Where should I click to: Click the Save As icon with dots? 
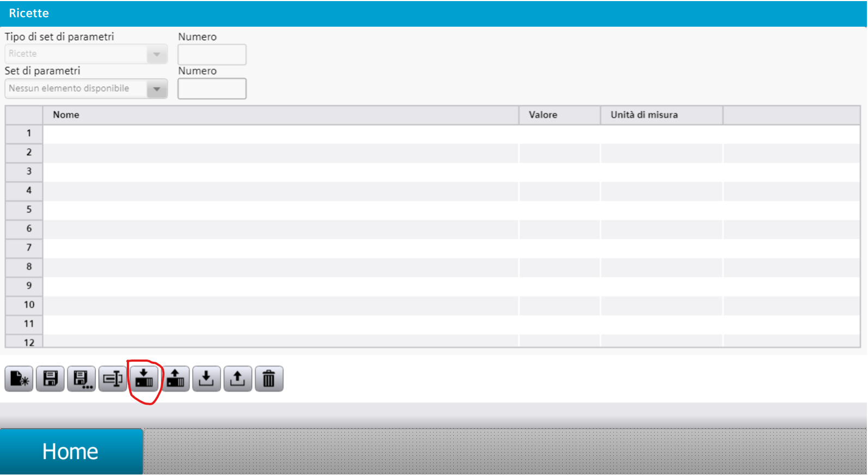(x=82, y=379)
